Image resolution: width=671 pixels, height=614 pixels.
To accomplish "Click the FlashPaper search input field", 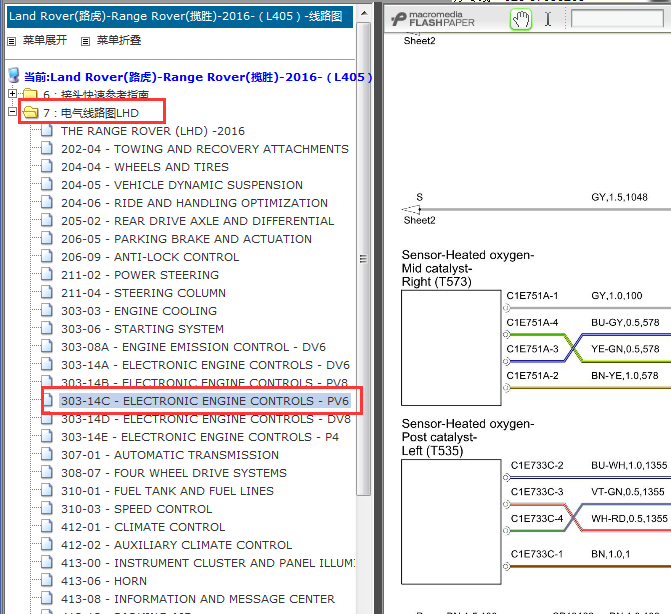I will pos(617,19).
